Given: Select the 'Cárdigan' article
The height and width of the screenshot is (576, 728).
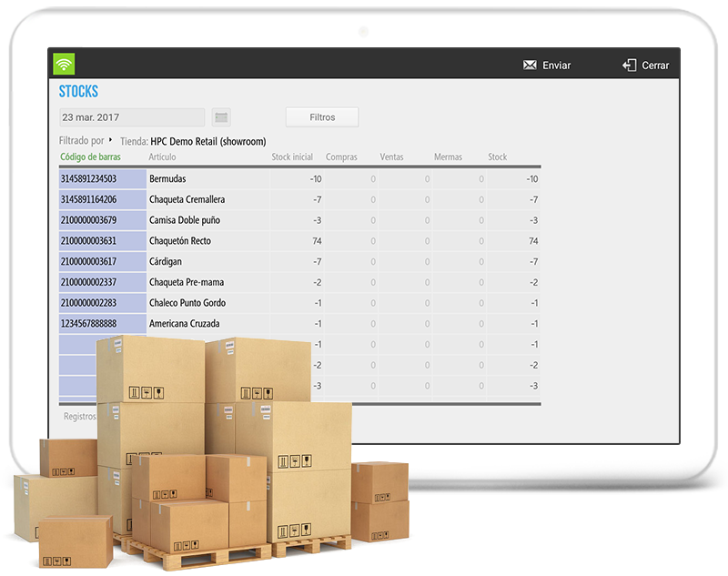Looking at the screenshot, I should [x=166, y=262].
